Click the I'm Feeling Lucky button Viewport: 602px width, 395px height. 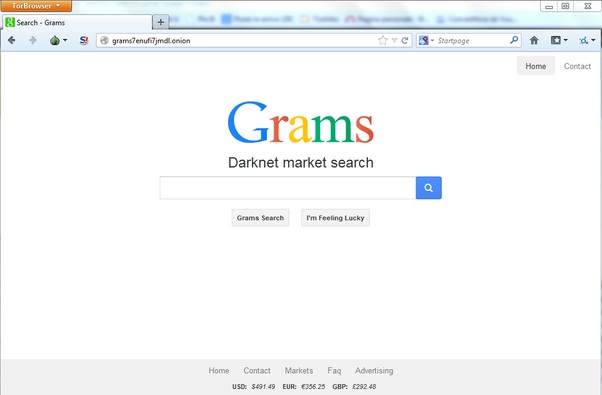335,218
